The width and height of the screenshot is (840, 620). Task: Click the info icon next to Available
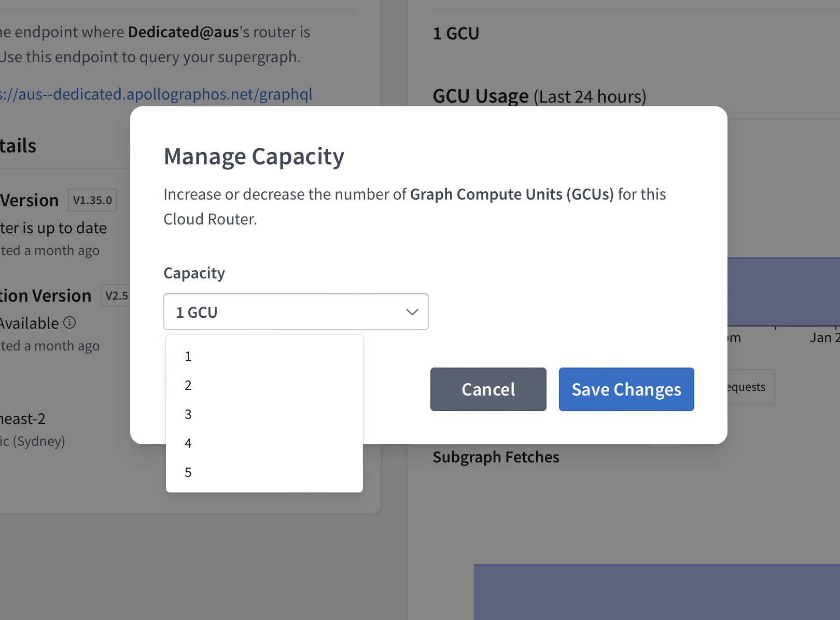69,323
